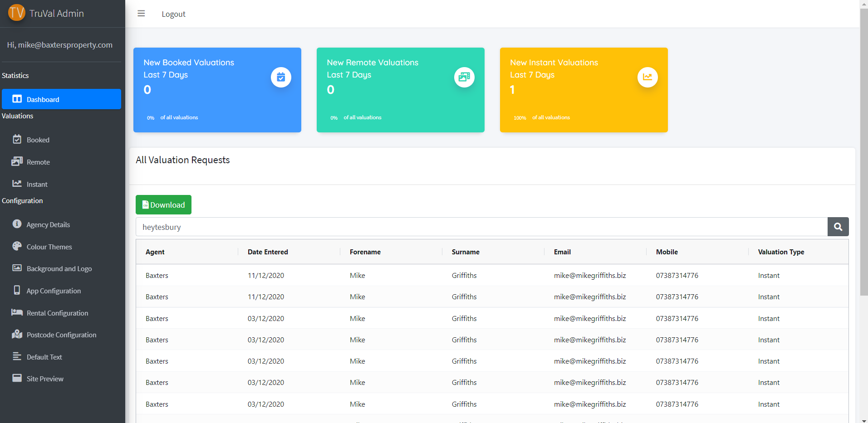
Task: Click the magnifier search button
Action: tap(838, 227)
